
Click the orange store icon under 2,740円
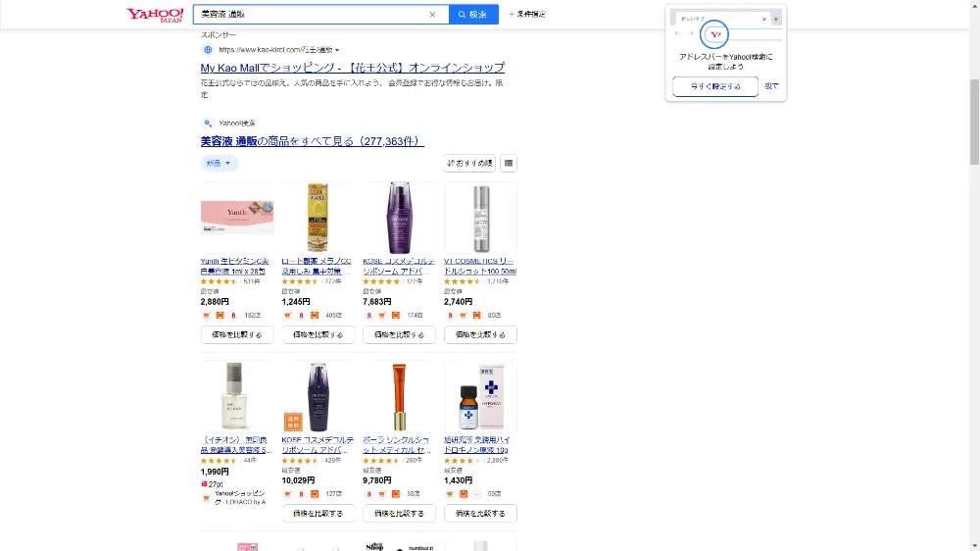(477, 316)
